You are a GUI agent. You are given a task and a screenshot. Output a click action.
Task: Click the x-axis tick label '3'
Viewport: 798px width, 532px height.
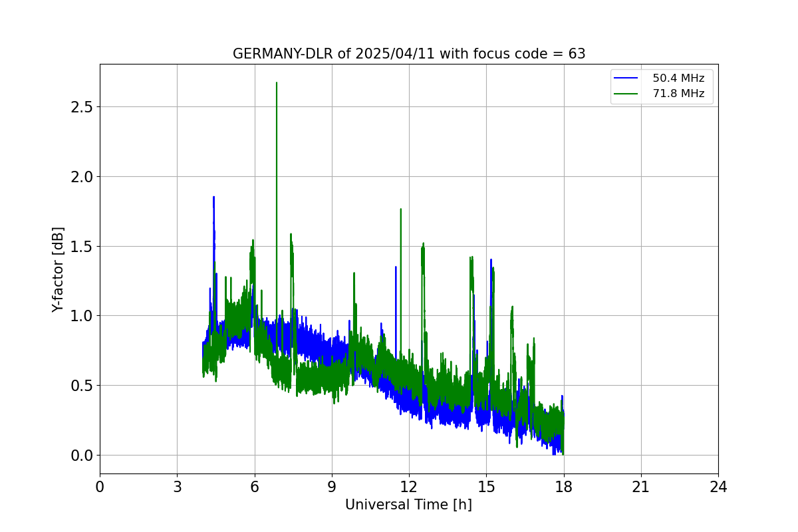coord(177,487)
